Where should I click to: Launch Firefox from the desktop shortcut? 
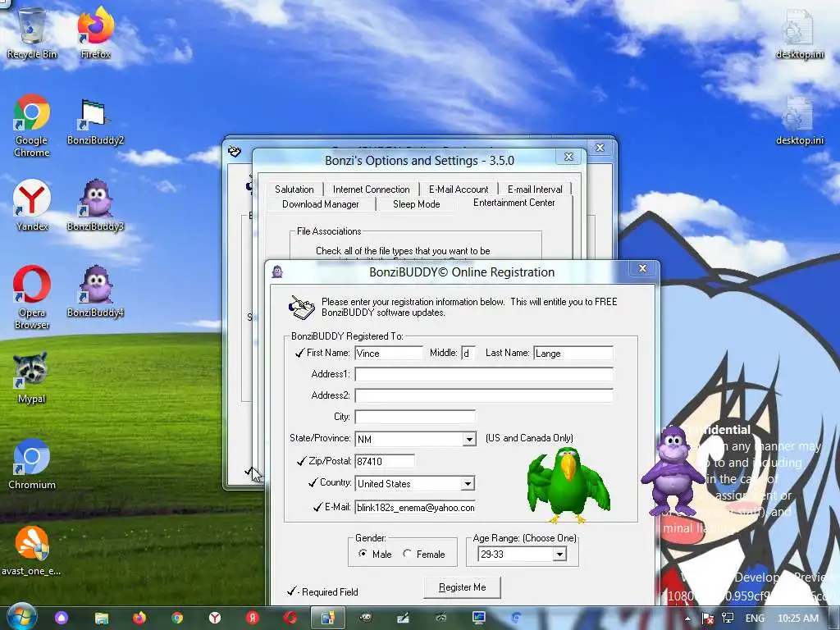click(96, 32)
